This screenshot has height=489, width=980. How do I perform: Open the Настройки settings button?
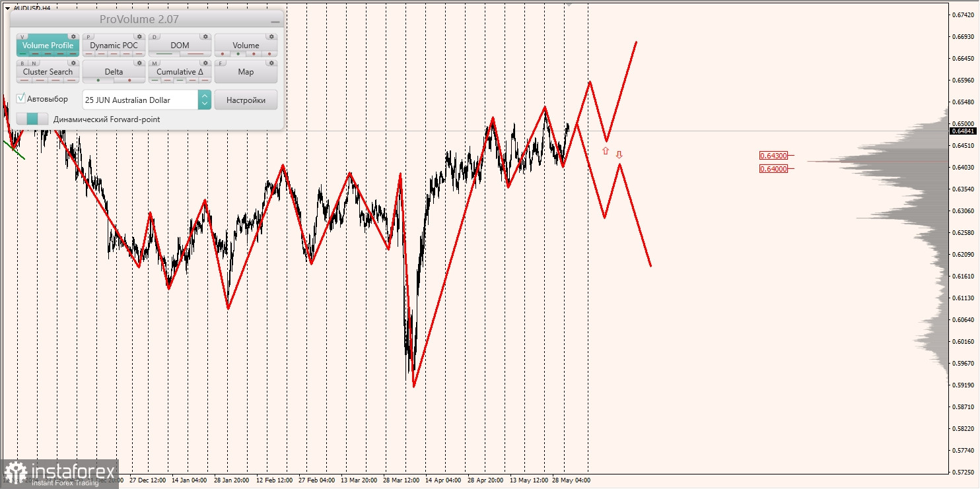pyautogui.click(x=246, y=100)
